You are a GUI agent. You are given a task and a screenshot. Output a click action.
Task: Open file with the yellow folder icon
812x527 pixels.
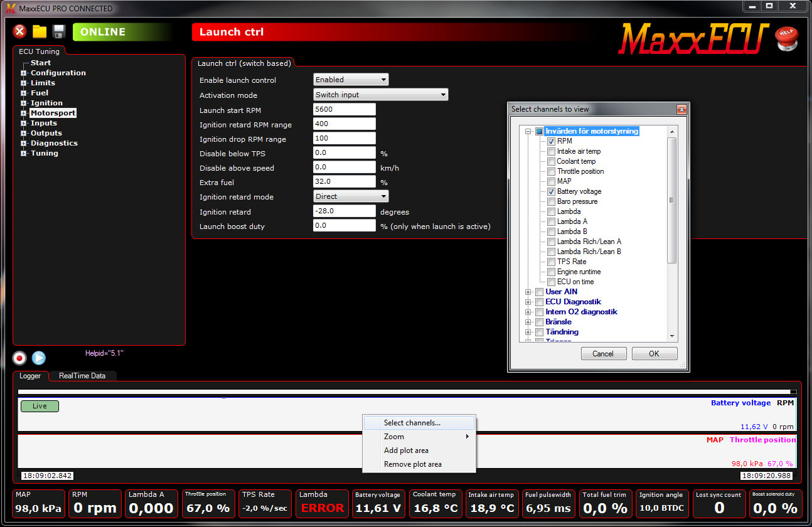point(40,31)
